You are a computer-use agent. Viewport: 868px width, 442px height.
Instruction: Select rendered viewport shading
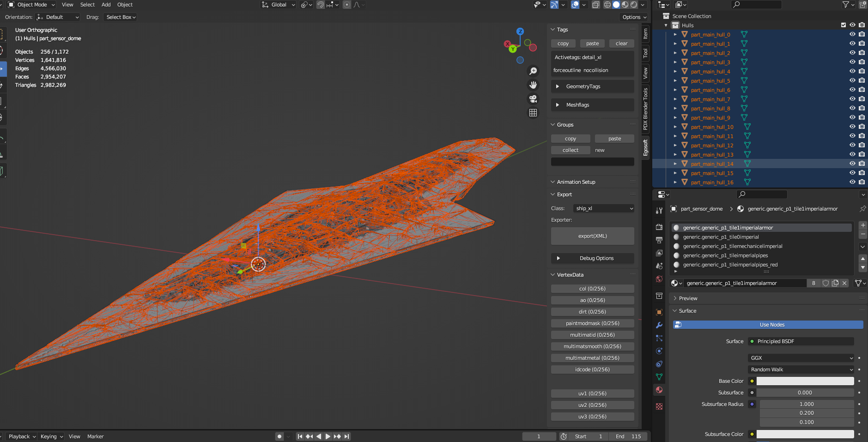634,5
